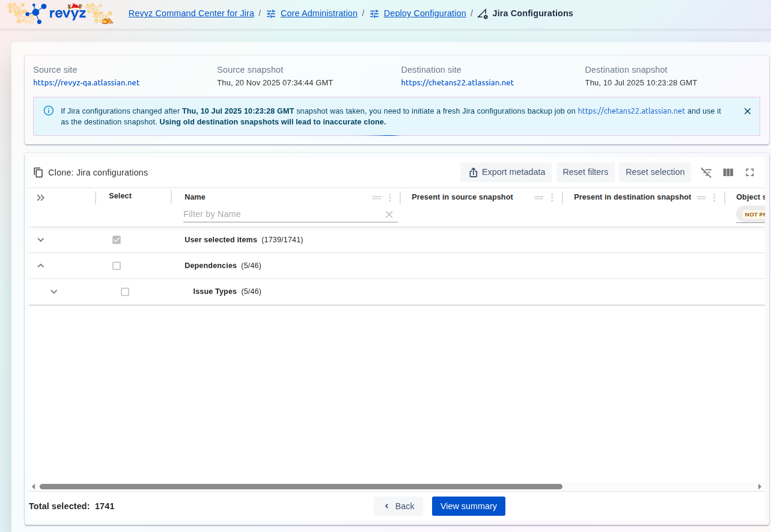Clear the Name filter with X icon
The height and width of the screenshot is (532, 771).
pyautogui.click(x=389, y=214)
